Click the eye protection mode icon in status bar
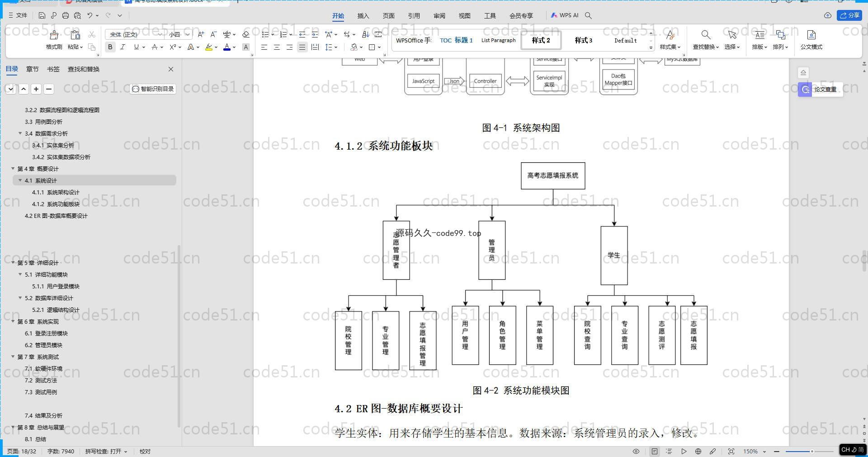 coord(636,451)
